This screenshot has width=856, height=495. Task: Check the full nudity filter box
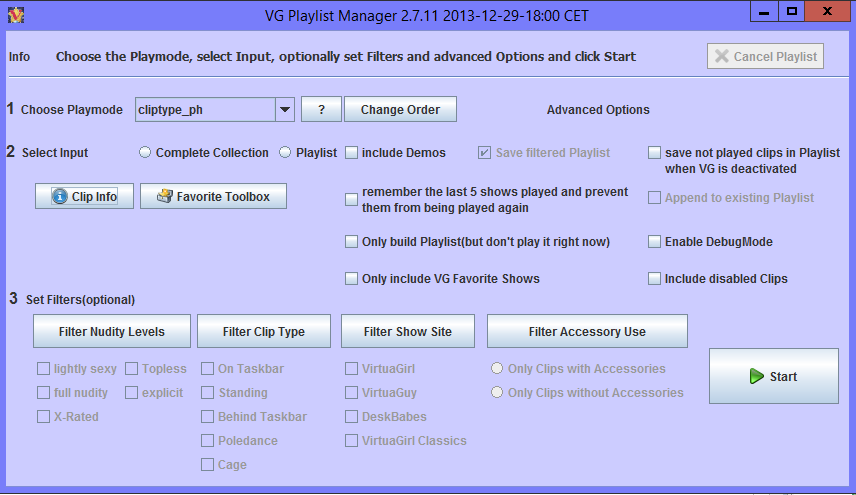click(43, 393)
